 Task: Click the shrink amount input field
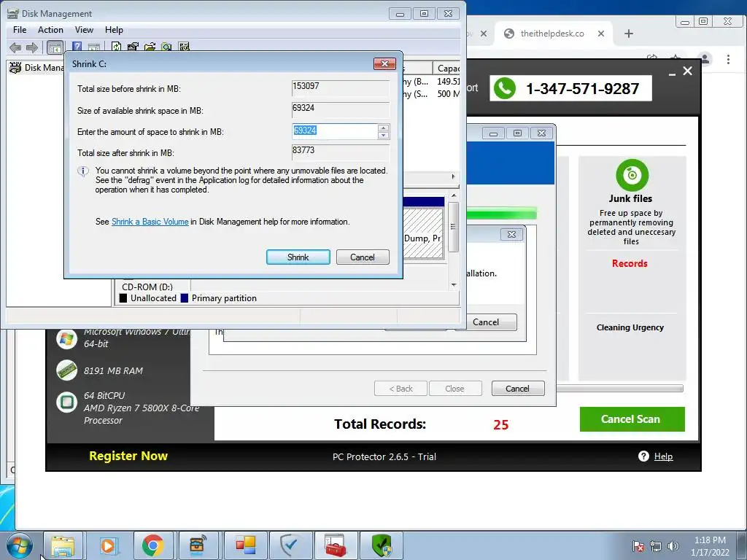click(x=335, y=131)
